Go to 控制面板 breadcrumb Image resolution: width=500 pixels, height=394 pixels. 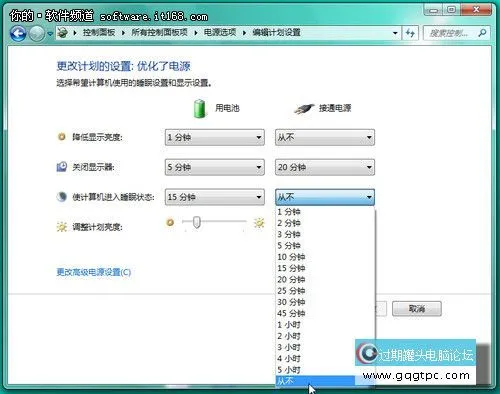(x=99, y=32)
